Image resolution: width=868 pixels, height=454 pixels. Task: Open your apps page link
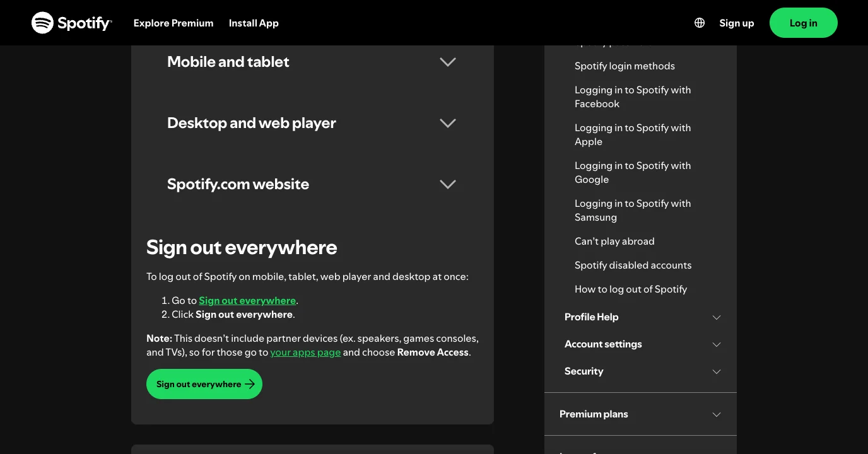(305, 352)
